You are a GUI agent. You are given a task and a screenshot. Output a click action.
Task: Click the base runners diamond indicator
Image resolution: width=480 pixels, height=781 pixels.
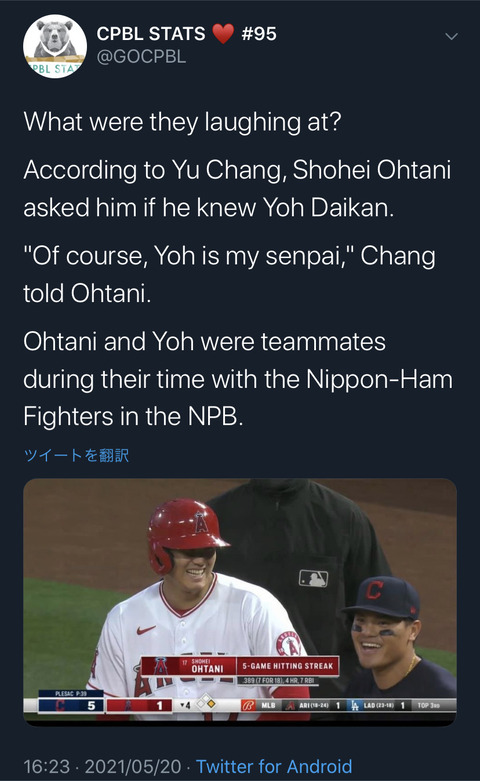[206, 703]
